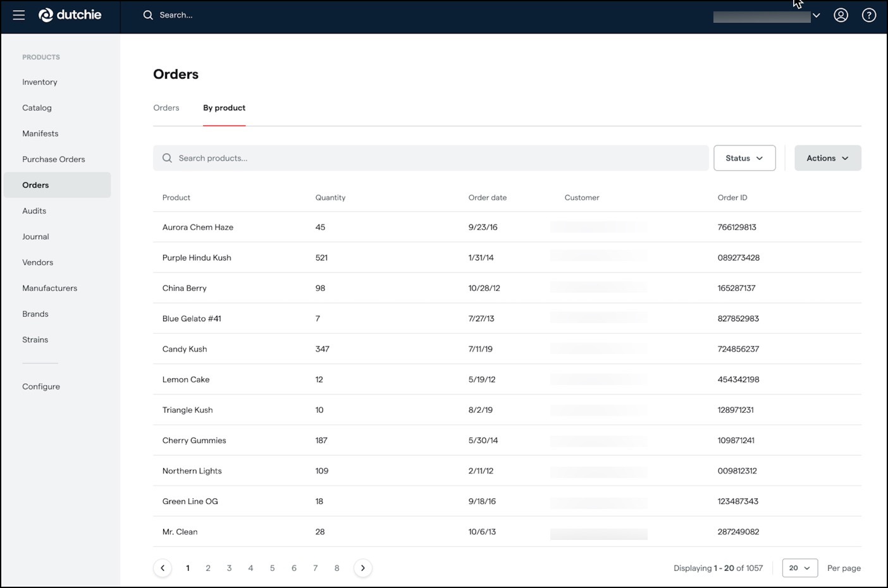Change the 20 per page dropdown

pos(800,568)
